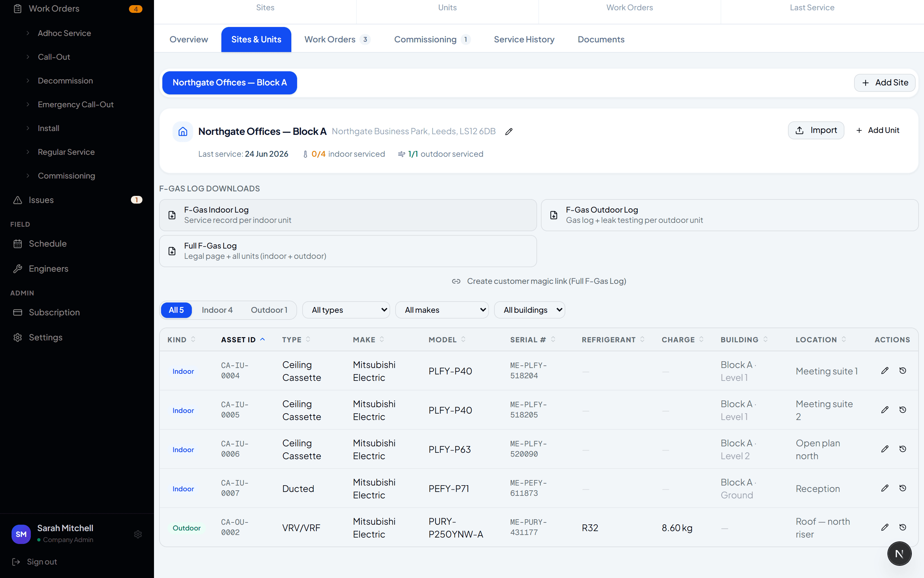924x578 pixels.
Task: Open the All buildings dropdown
Action: (530, 310)
